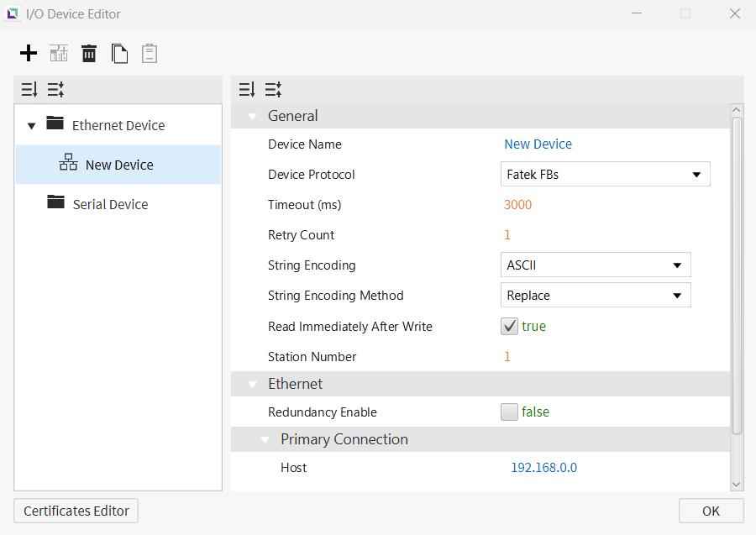Click Expand All icon in properties panel
756x535 pixels.
click(247, 89)
